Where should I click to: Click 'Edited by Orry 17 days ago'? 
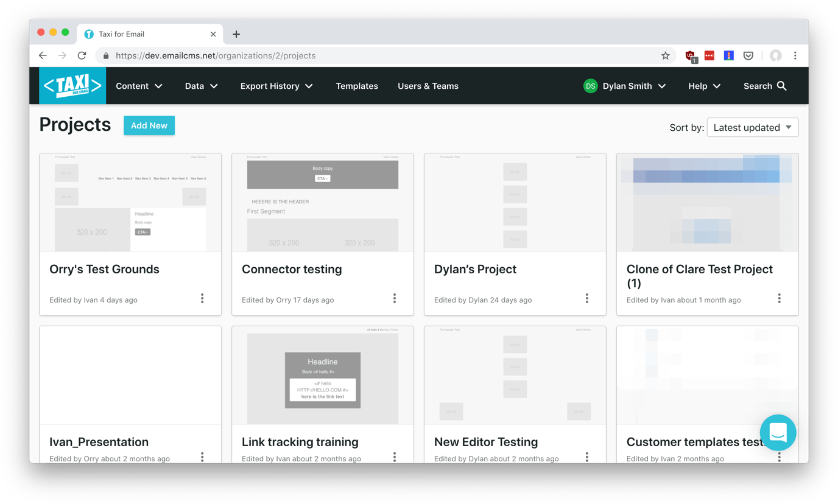287,299
